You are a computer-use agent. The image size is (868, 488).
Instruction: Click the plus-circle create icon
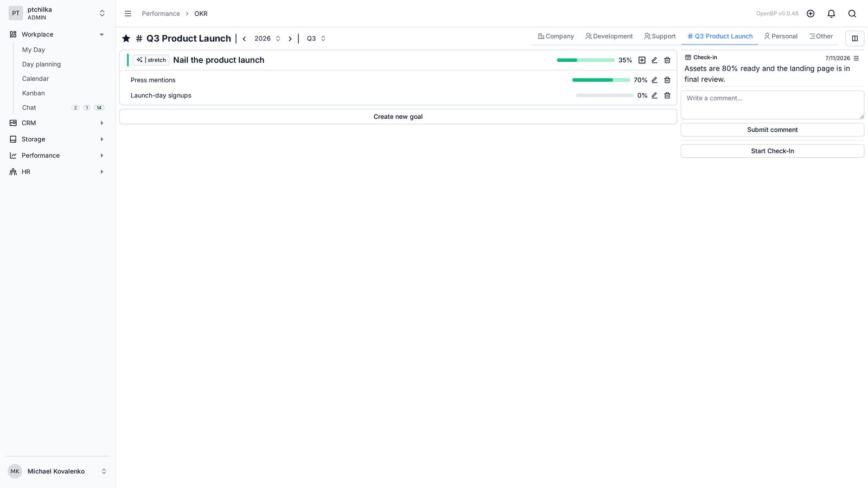click(x=810, y=14)
